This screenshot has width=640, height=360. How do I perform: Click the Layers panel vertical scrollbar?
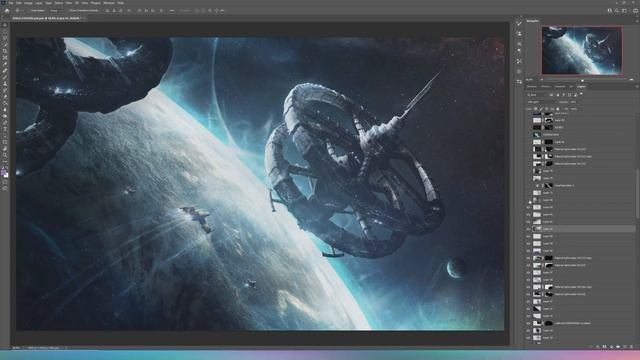pyautogui.click(x=638, y=194)
